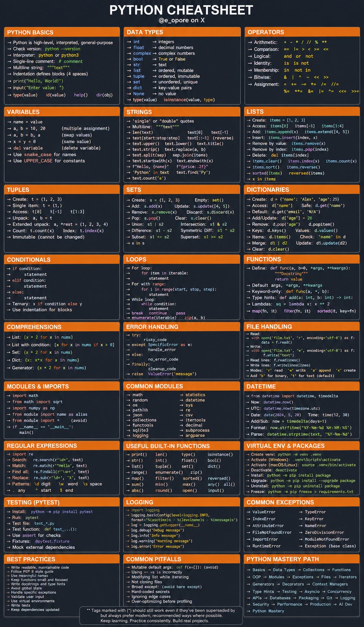Select 'sqlite3' in Common Modules
This screenshot has width=364, height=627.
140,430
